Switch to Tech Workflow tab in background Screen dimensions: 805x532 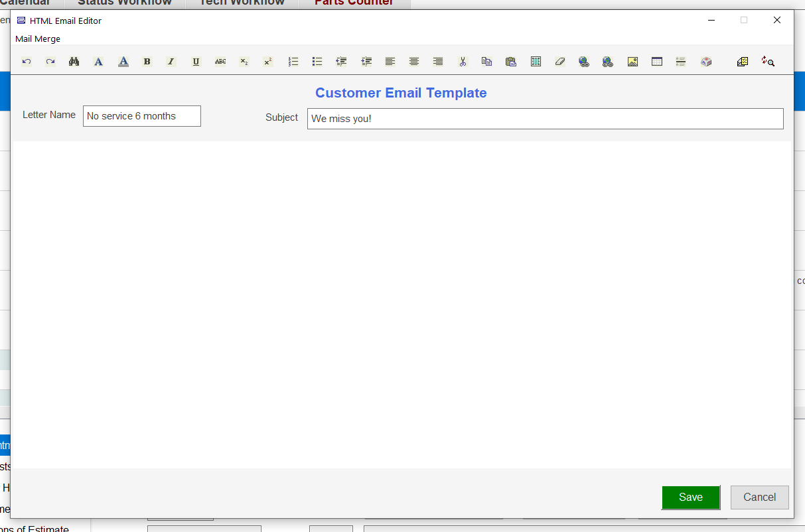242,3
